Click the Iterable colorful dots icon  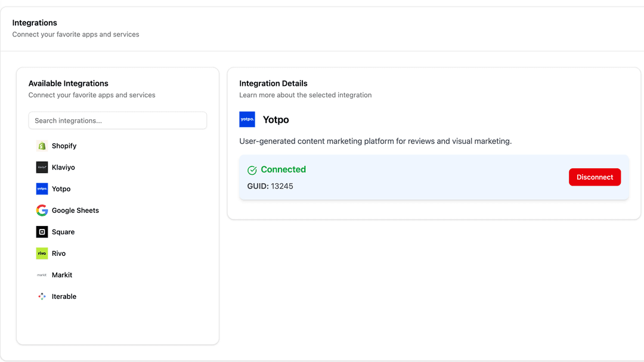point(42,296)
